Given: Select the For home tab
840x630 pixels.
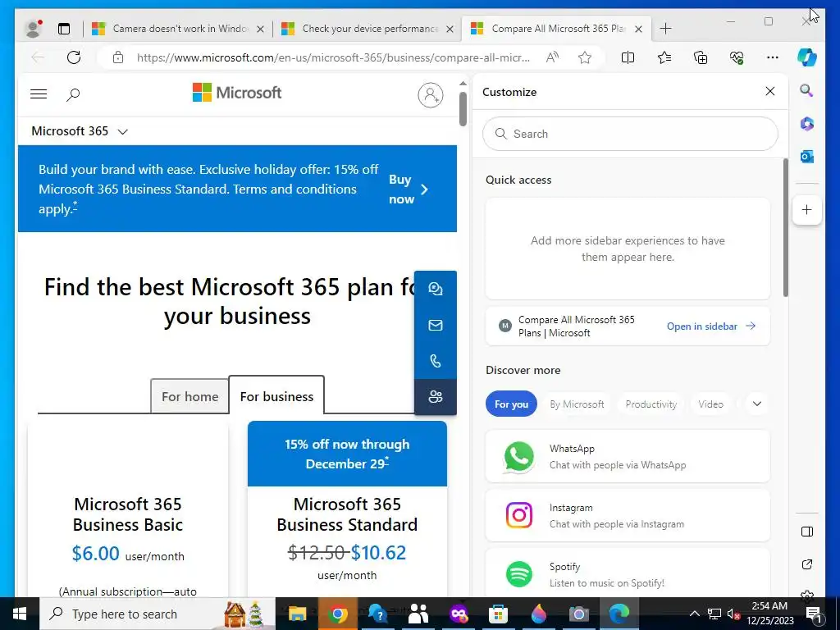Looking at the screenshot, I should pos(189,396).
